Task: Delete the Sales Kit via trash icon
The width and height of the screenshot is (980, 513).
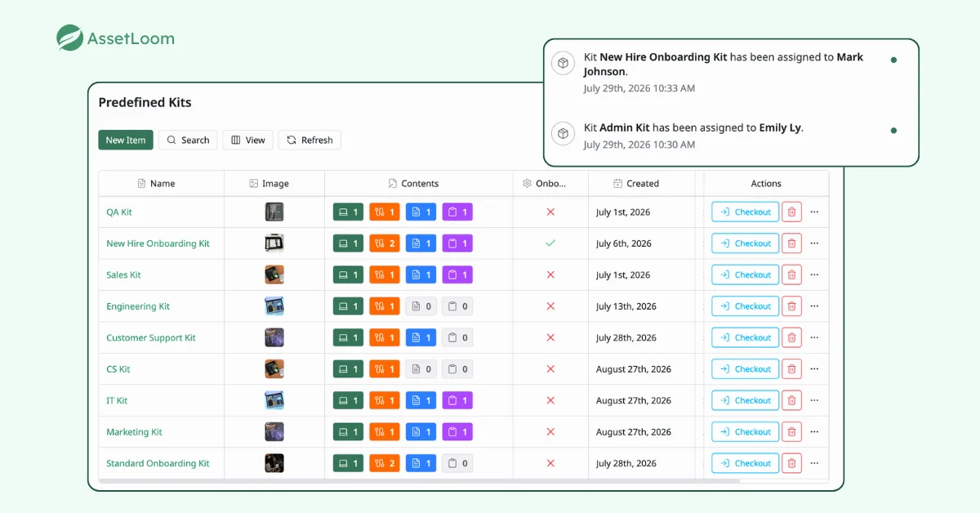Action: pyautogui.click(x=791, y=275)
